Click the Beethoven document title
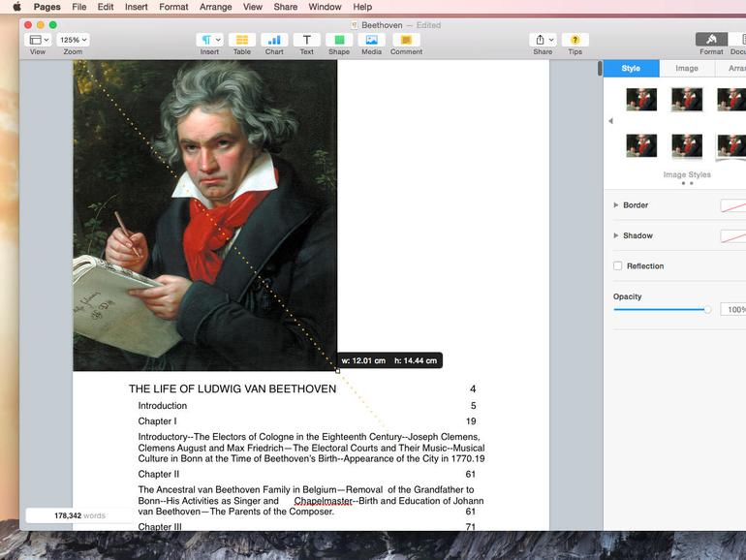This screenshot has height=560, width=746. pos(382,25)
